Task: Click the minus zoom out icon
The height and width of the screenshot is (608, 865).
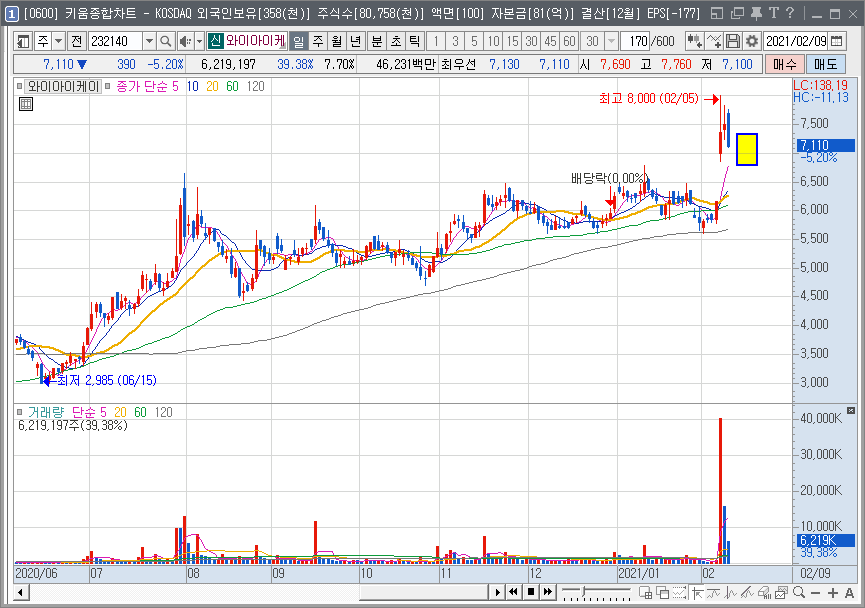Action: coord(816,593)
